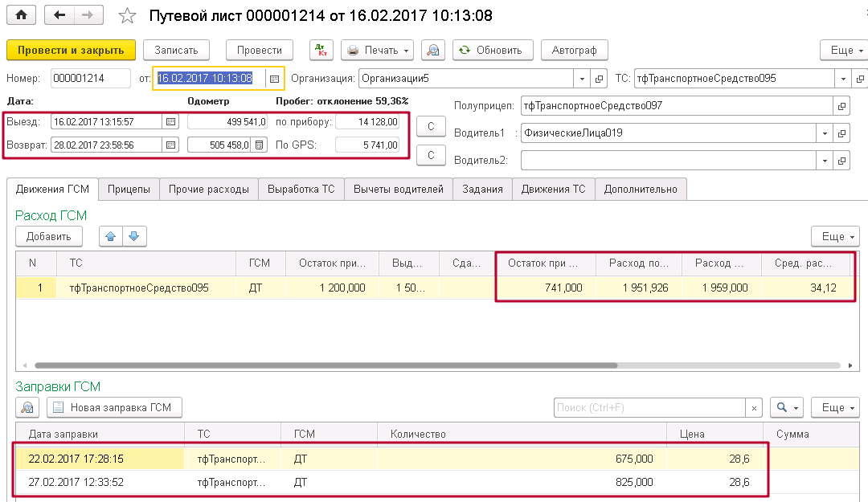The width and height of the screenshot is (868, 502).
Task: Go to the home page icon
Action: click(21, 15)
